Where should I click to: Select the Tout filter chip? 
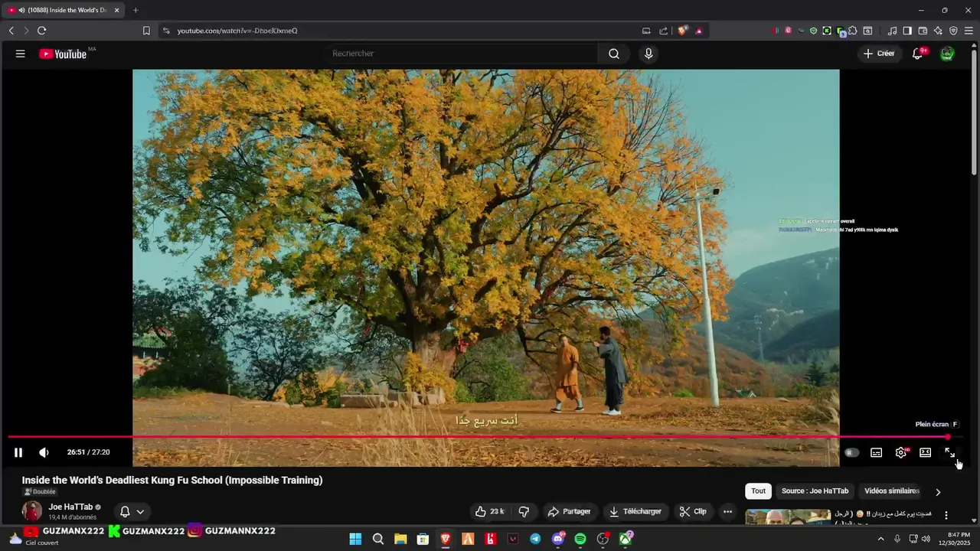click(758, 491)
